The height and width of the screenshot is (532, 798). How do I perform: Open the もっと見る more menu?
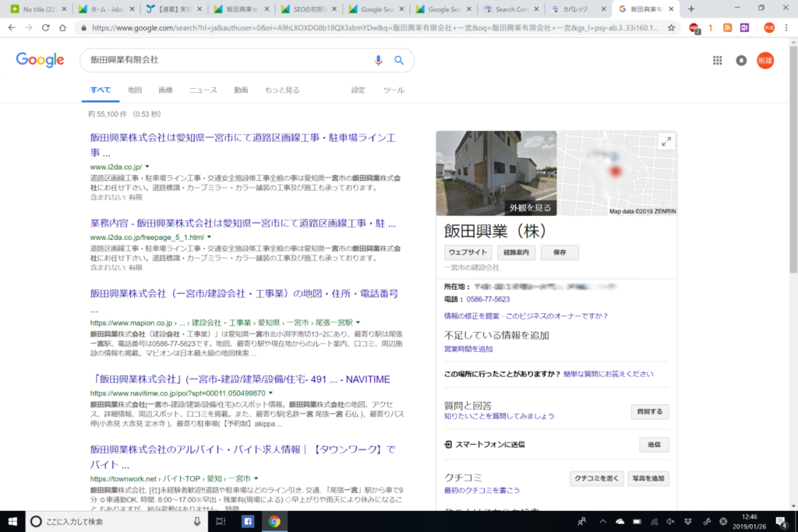tap(282, 90)
